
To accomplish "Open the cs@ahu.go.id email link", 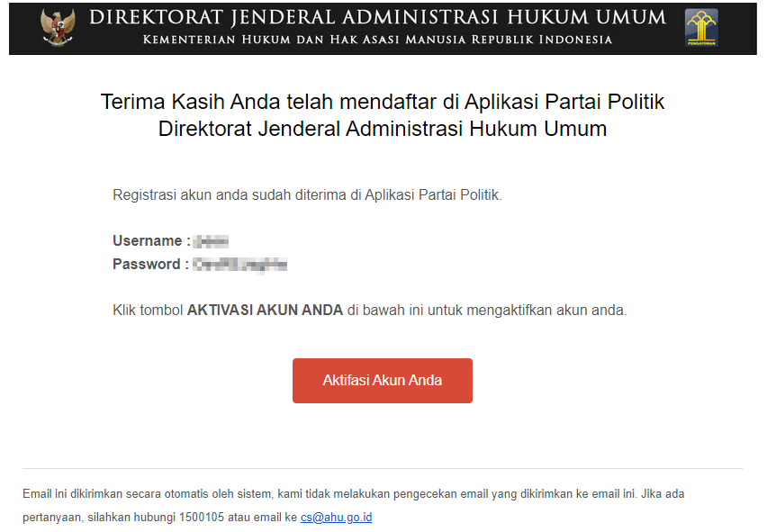I will (336, 518).
